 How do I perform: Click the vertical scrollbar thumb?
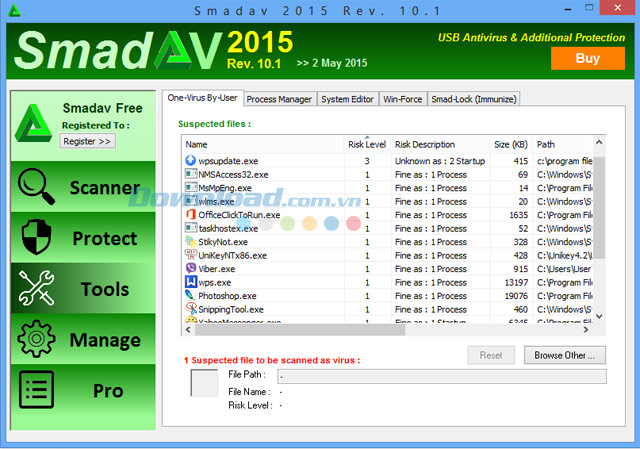tap(599, 207)
